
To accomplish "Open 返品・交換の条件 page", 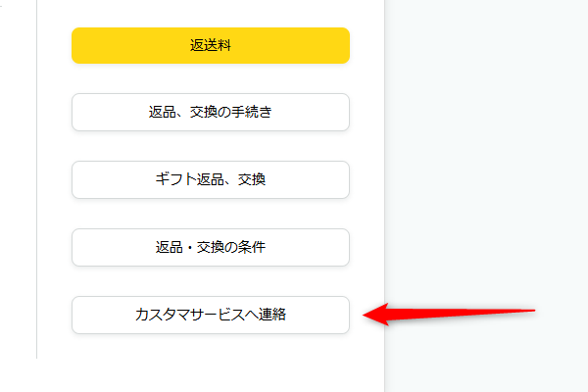I will (211, 247).
